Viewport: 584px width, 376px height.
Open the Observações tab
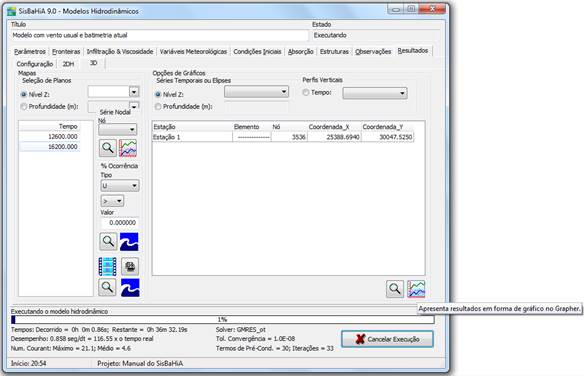pyautogui.click(x=373, y=51)
